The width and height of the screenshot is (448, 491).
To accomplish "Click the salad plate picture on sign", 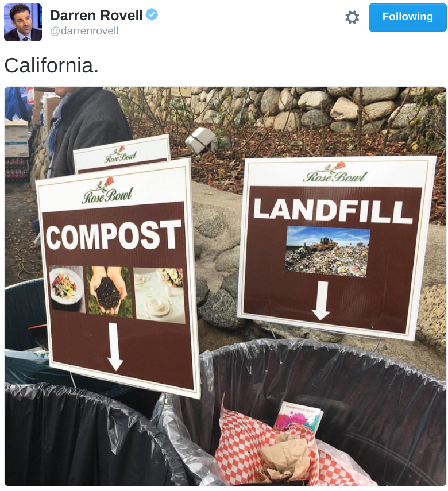I will pyautogui.click(x=67, y=289).
